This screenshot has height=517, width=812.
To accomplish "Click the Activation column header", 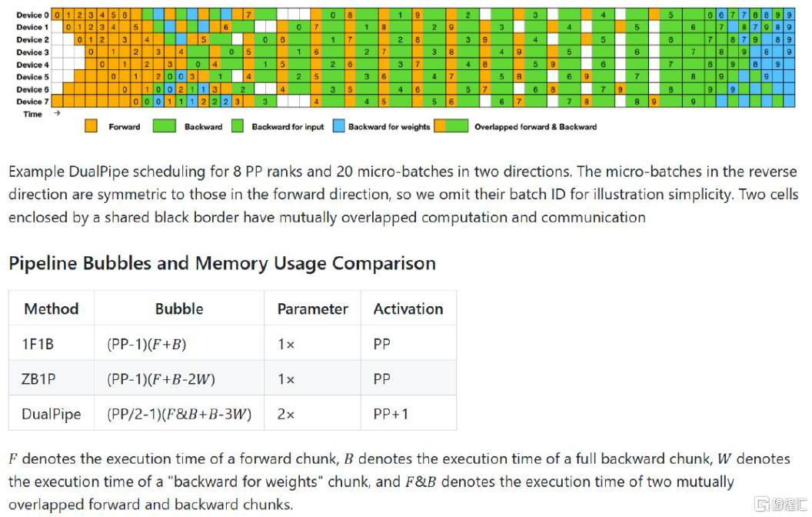I will 408,309.
